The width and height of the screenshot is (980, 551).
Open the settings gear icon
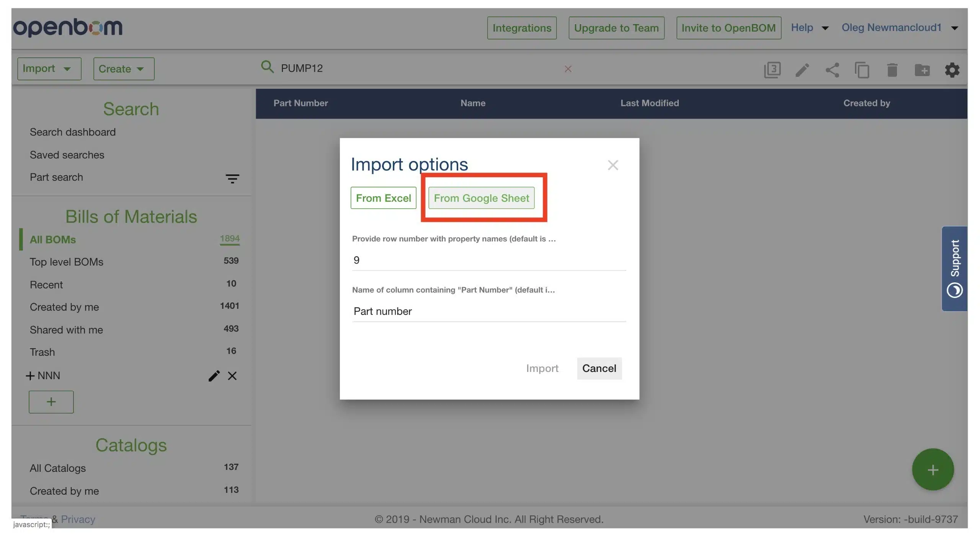[952, 70]
